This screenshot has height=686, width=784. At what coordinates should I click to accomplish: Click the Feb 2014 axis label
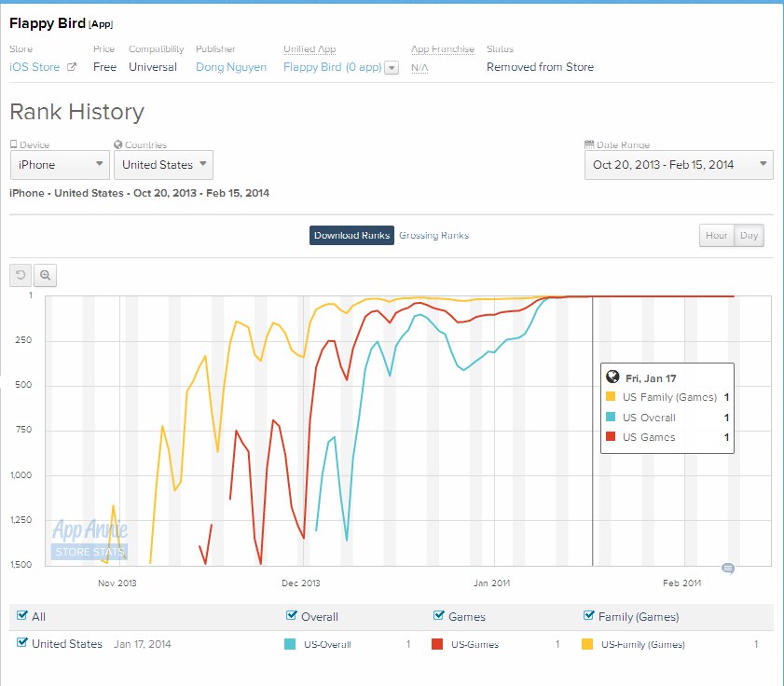(x=682, y=583)
